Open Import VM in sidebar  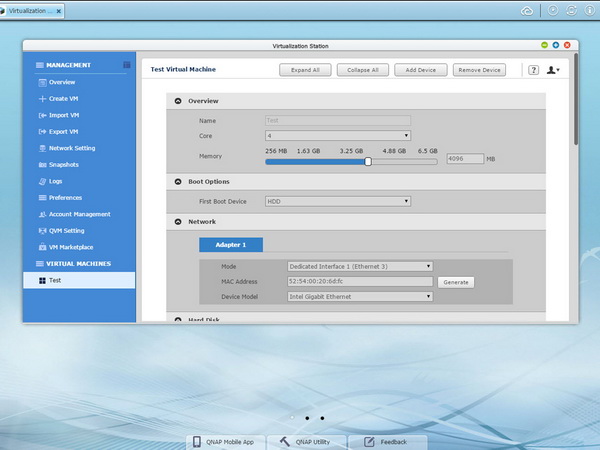[63, 115]
